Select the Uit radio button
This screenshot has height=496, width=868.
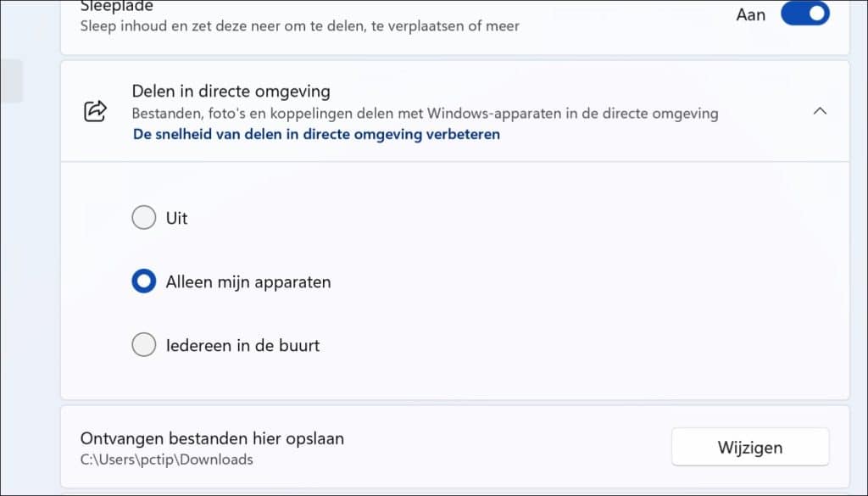(144, 218)
